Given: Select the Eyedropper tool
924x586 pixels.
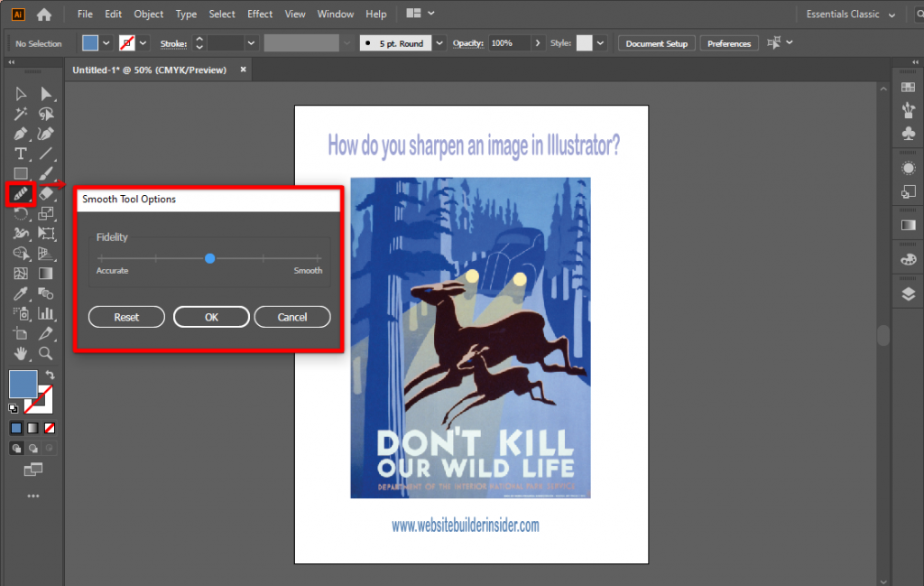Looking at the screenshot, I should (22, 294).
